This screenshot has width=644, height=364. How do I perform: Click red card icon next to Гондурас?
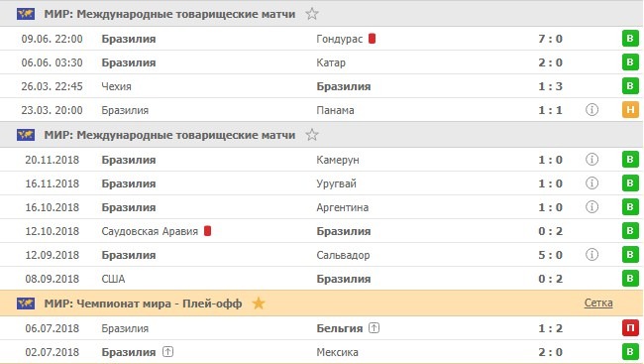coord(373,39)
